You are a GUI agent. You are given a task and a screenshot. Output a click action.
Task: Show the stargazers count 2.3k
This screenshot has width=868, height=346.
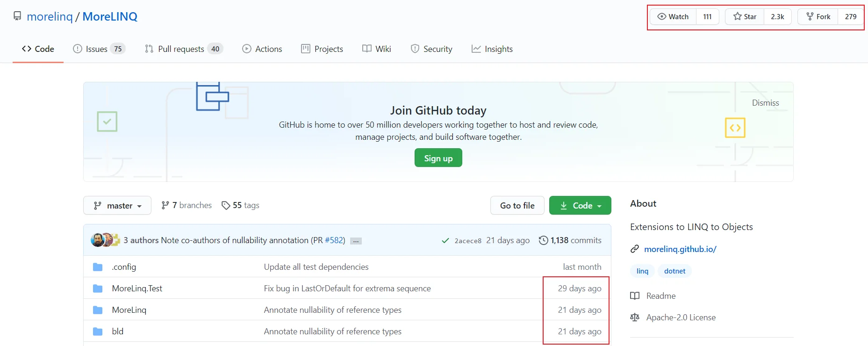click(x=778, y=16)
